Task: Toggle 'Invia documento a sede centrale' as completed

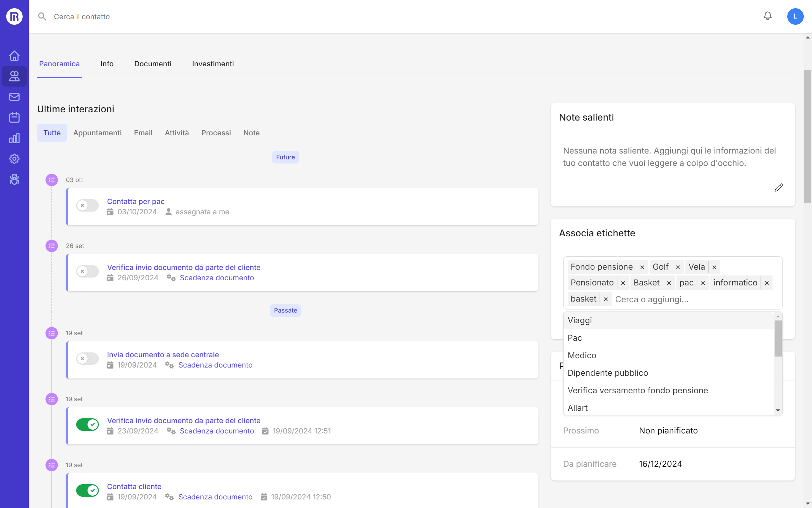Action: 87,359
